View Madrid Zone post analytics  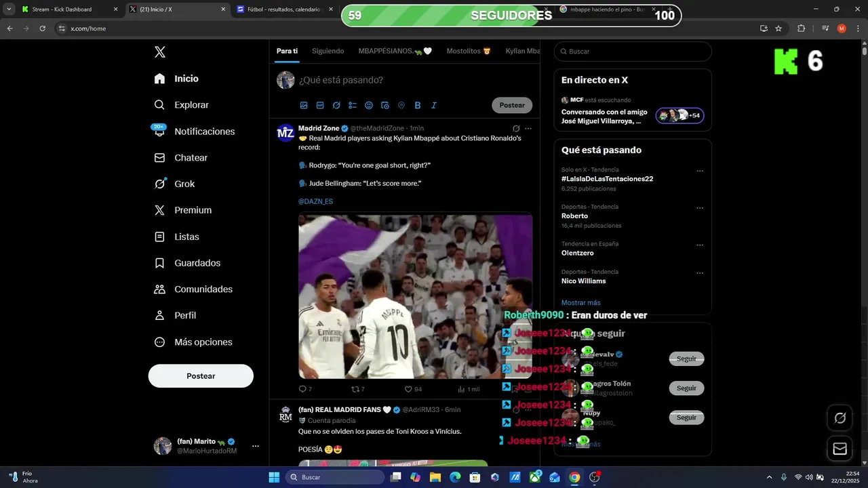point(469,389)
